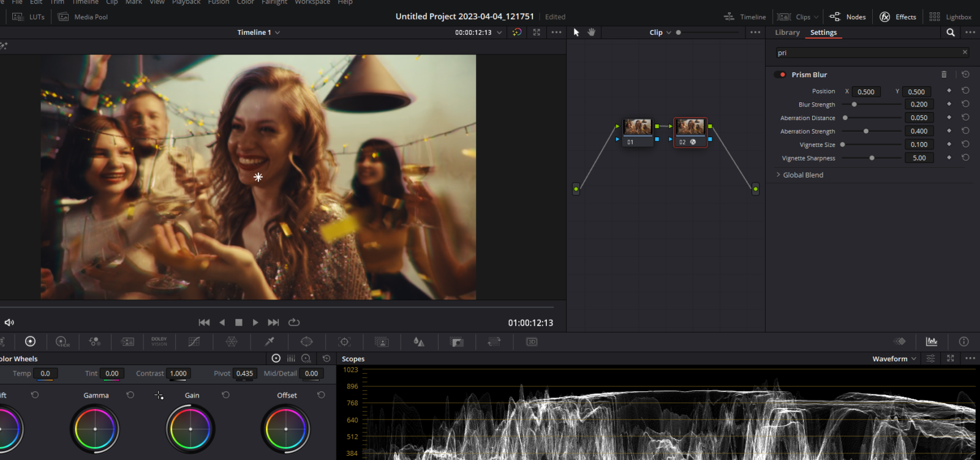
Task: Toggle keyframe for Vignette Sharpness
Action: [949, 158]
